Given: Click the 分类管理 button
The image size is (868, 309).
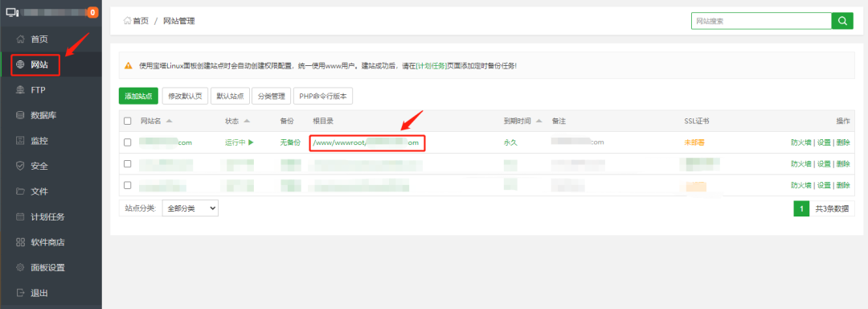Looking at the screenshot, I should tap(272, 96).
